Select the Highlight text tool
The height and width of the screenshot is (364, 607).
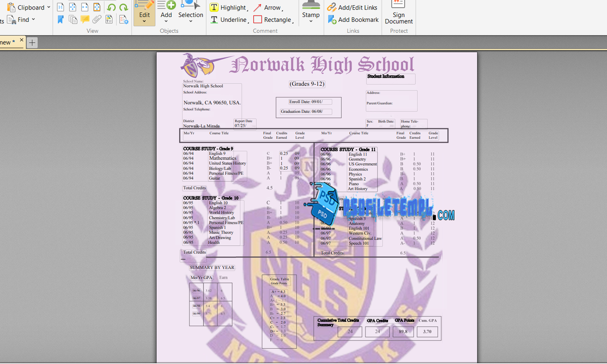coord(229,8)
